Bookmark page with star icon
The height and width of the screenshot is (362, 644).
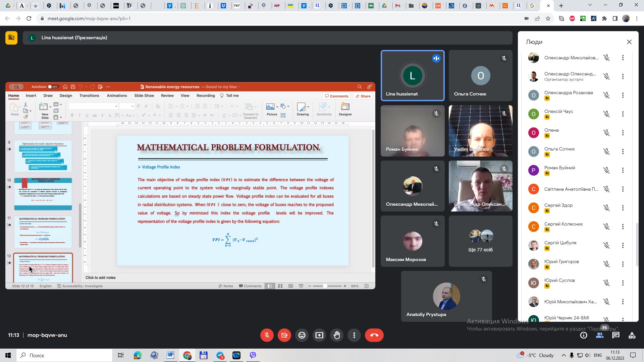(548, 18)
